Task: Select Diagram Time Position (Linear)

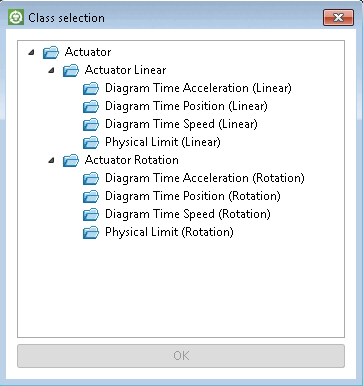Action: pos(186,106)
